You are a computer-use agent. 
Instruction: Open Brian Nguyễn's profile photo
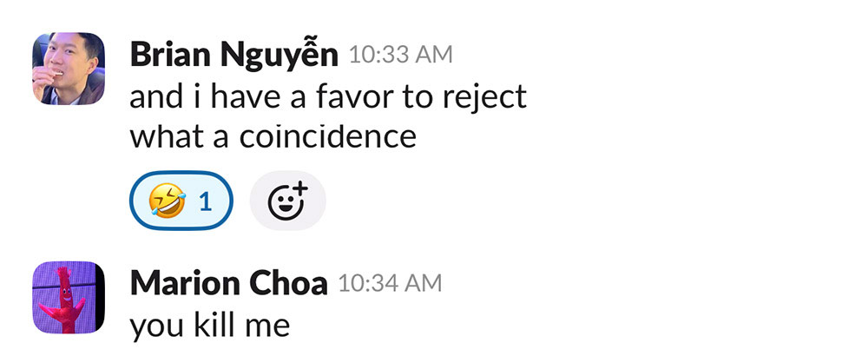pos(69,69)
